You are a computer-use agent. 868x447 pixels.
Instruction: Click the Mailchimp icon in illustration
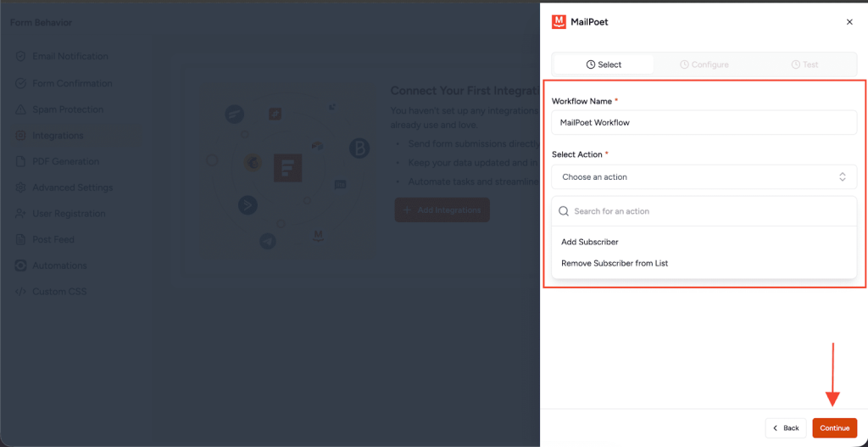253,162
